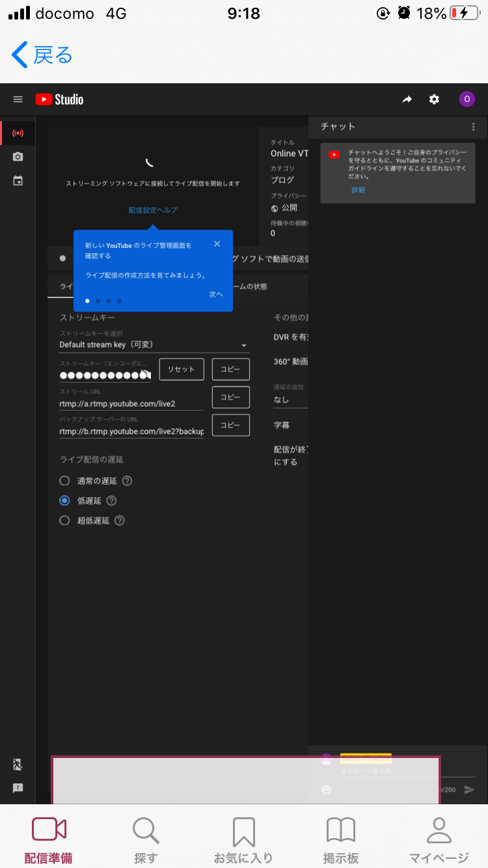Viewport: 488px width, 868px height.
Task: Open chat three-dot options menu
Action: 473,127
